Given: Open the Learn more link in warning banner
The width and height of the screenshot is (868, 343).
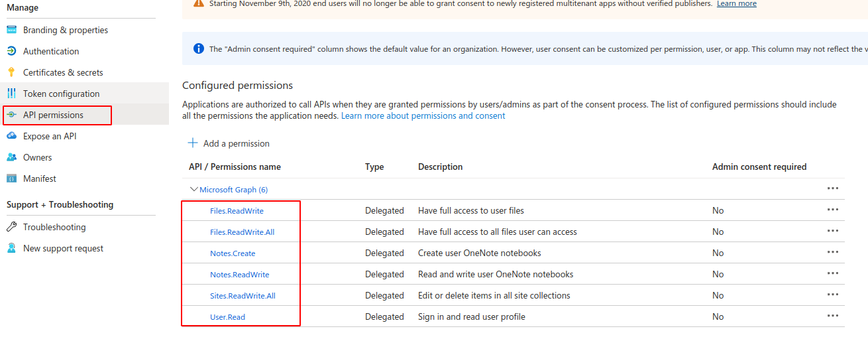Looking at the screenshot, I should [737, 4].
